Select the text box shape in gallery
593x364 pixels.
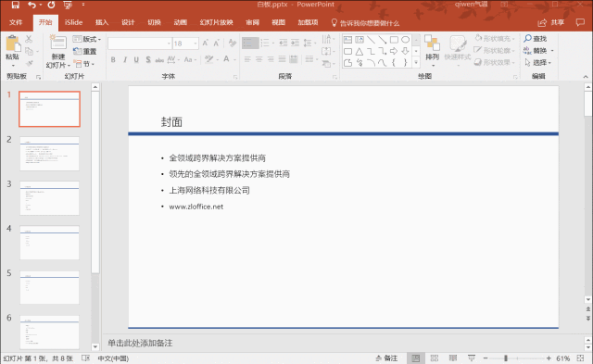(348, 40)
